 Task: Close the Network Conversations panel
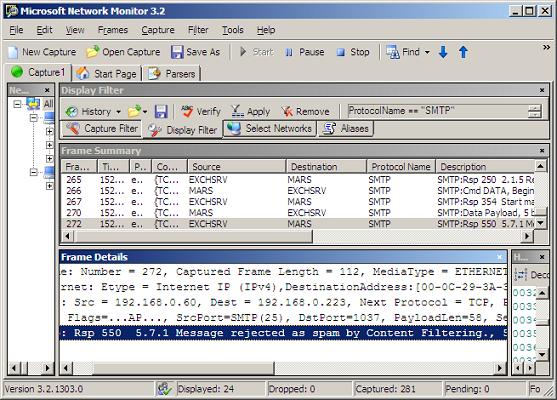(x=47, y=91)
